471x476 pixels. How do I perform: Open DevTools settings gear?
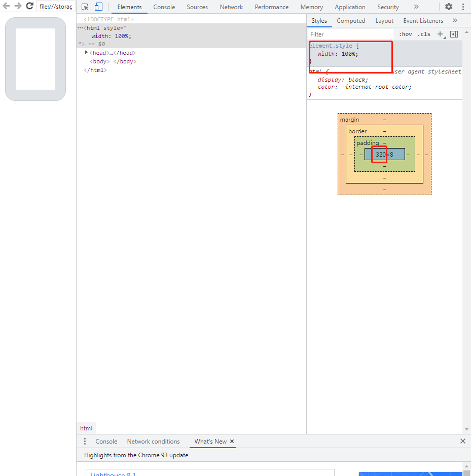click(x=449, y=7)
